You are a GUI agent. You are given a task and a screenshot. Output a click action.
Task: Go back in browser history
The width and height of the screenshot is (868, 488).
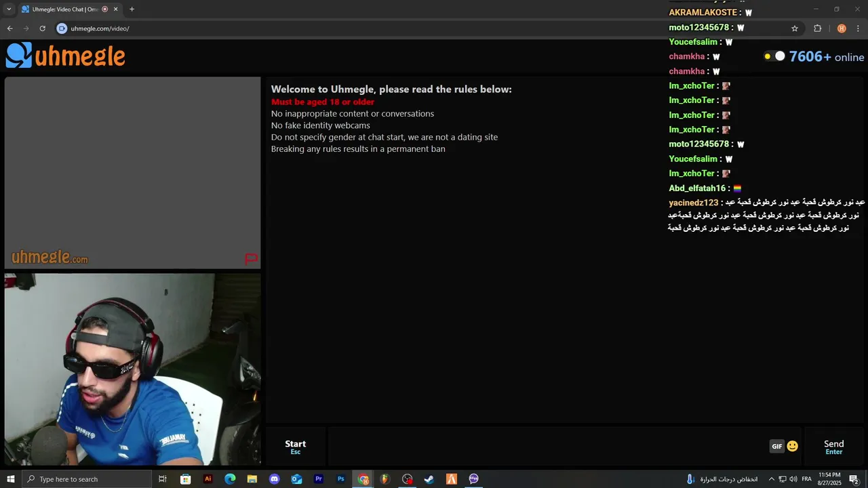(x=9, y=28)
